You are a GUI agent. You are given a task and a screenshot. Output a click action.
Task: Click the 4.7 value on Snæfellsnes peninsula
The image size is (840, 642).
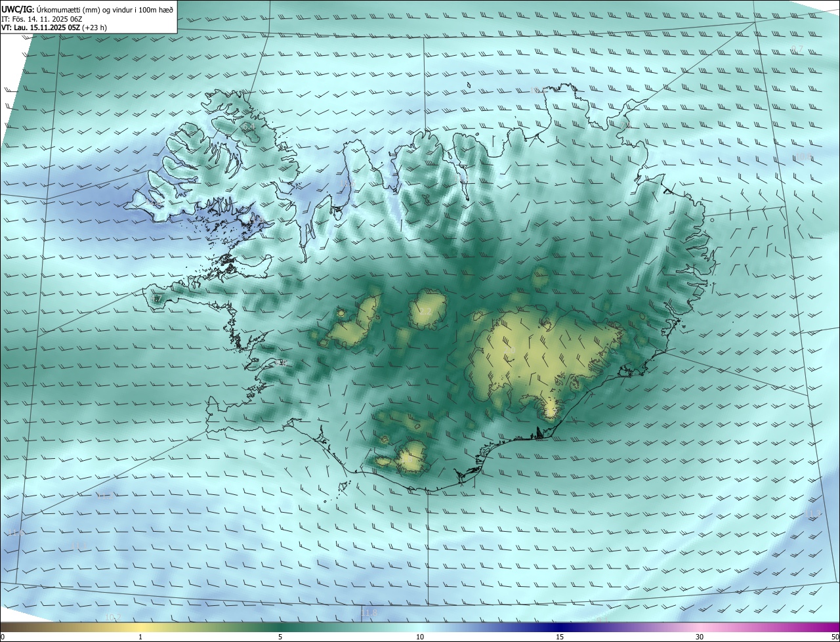point(156,299)
